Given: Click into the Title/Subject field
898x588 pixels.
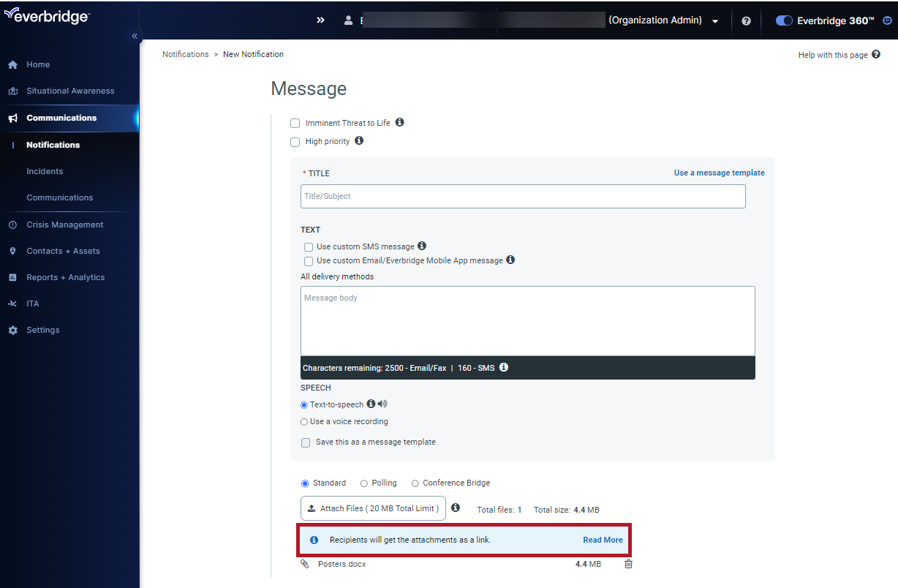Looking at the screenshot, I should (x=523, y=196).
